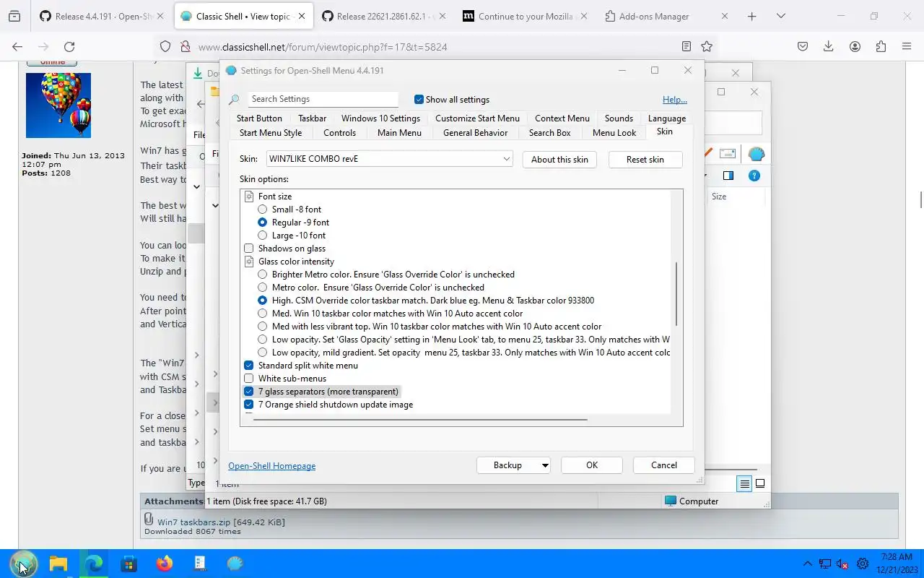
Task: Open Microsoft Store taskbar icon
Action: coord(129,564)
